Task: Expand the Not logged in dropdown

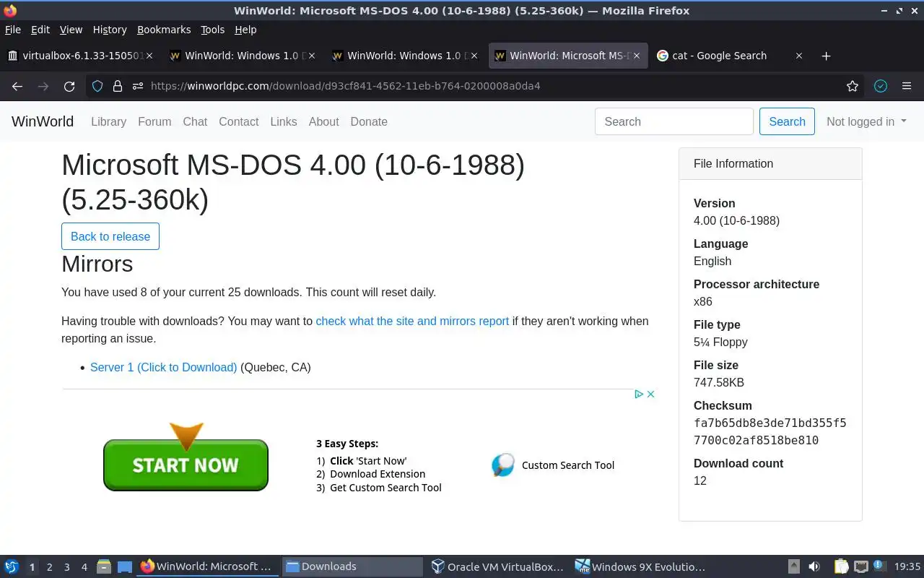Action: [x=866, y=121]
